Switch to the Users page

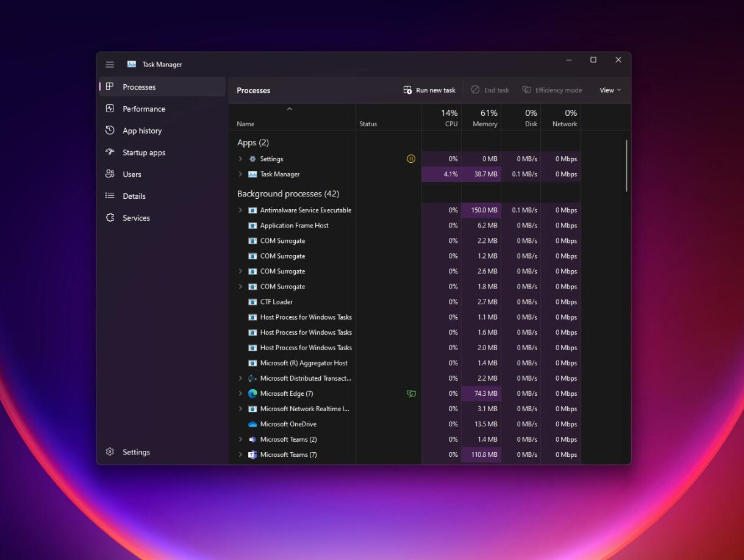[162, 174]
